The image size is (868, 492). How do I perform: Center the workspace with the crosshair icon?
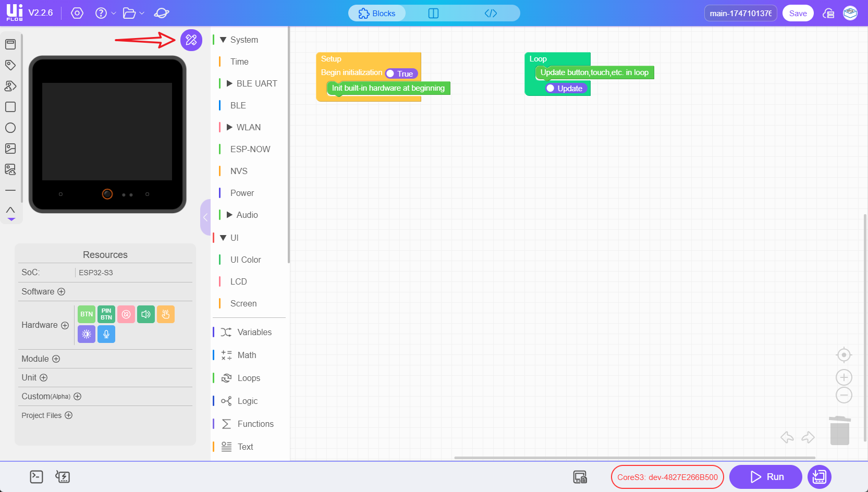pyautogui.click(x=843, y=355)
